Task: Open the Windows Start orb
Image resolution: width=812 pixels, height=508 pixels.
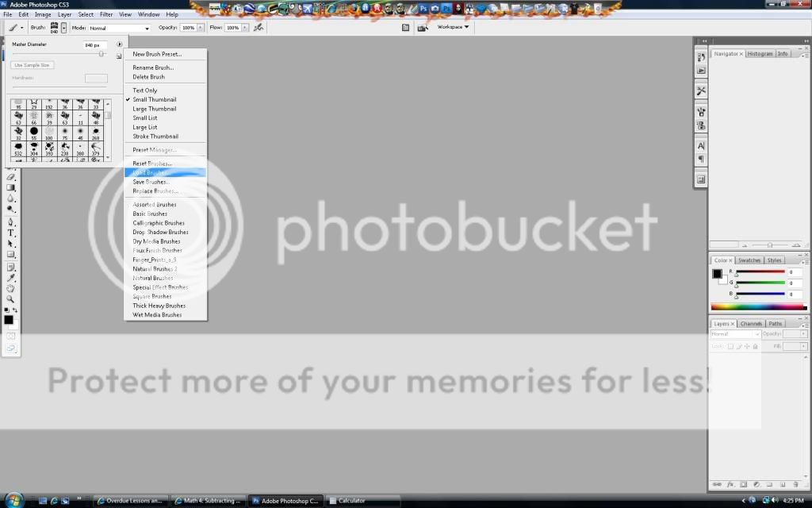Action: (x=13, y=500)
